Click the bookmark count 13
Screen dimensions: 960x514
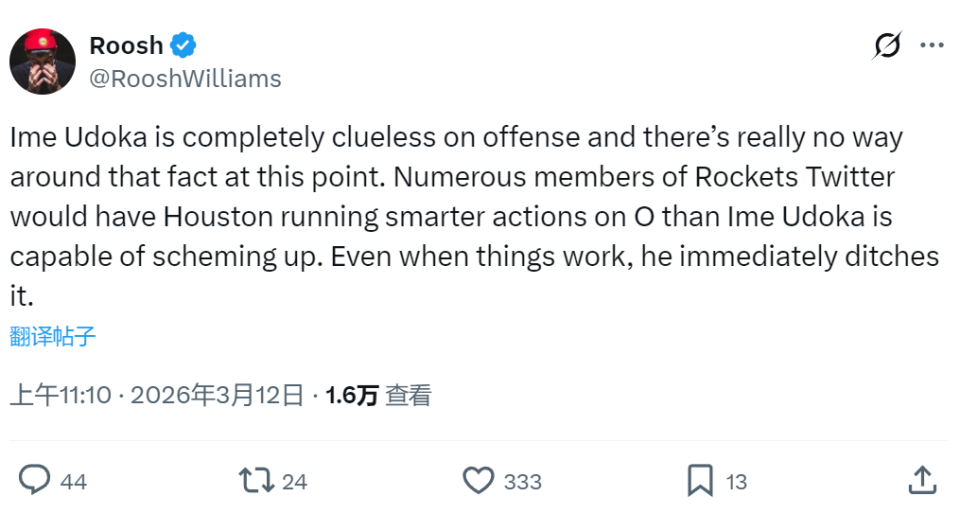[x=736, y=482]
